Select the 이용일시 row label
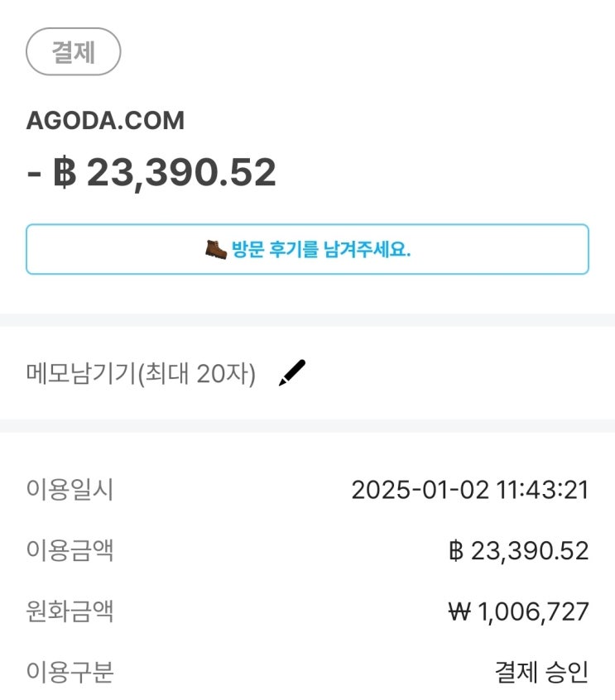This screenshot has width=615, height=700. pos(70,490)
